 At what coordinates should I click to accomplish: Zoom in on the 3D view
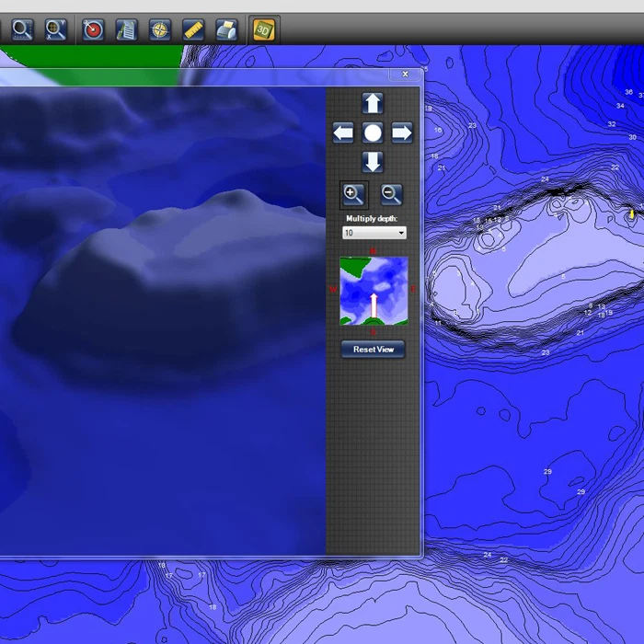pyautogui.click(x=353, y=194)
